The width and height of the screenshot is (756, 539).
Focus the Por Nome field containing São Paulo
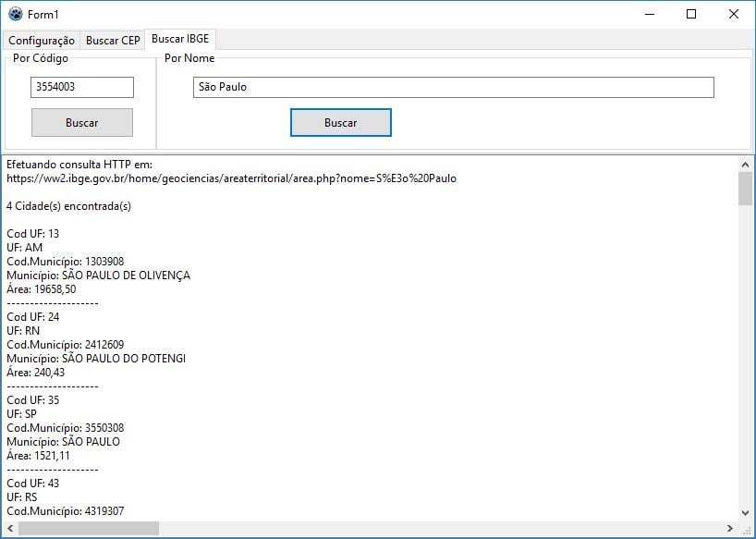tap(453, 87)
